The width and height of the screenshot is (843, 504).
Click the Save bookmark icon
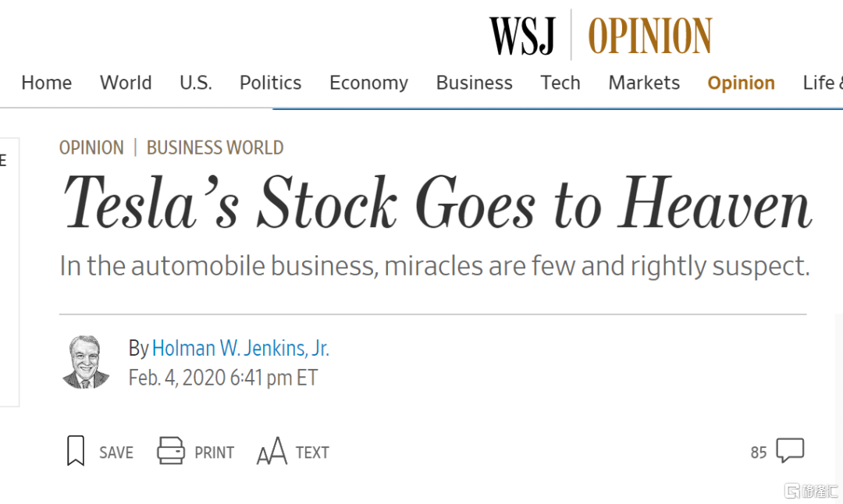click(76, 452)
